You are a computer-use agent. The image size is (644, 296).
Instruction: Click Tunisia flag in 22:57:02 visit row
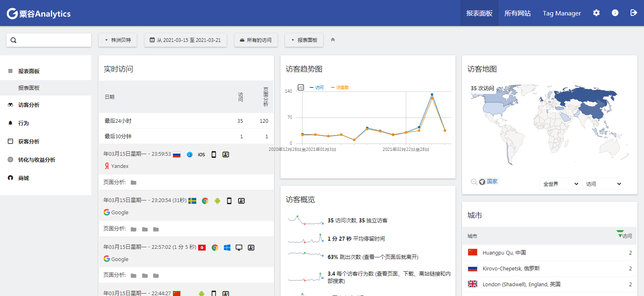tap(202, 248)
